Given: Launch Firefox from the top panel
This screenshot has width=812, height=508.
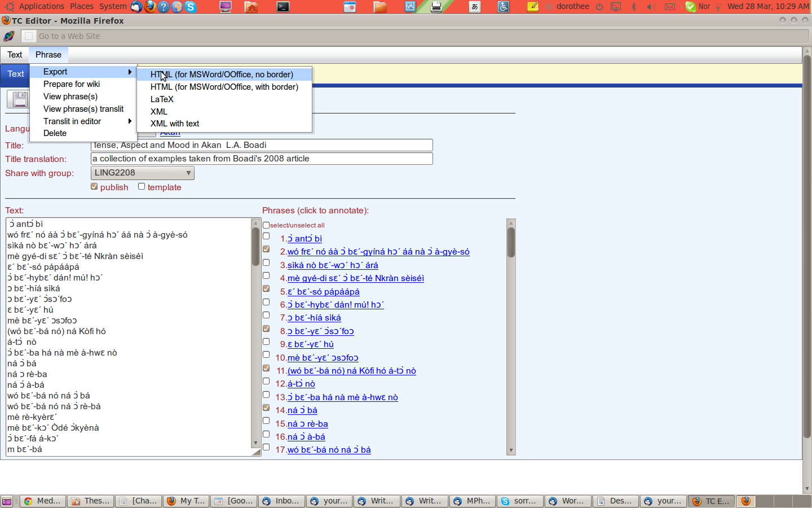Looking at the screenshot, I should coord(150,6).
